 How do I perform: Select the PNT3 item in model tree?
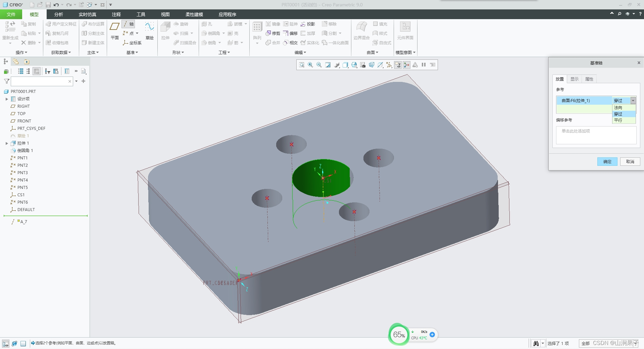coord(22,172)
